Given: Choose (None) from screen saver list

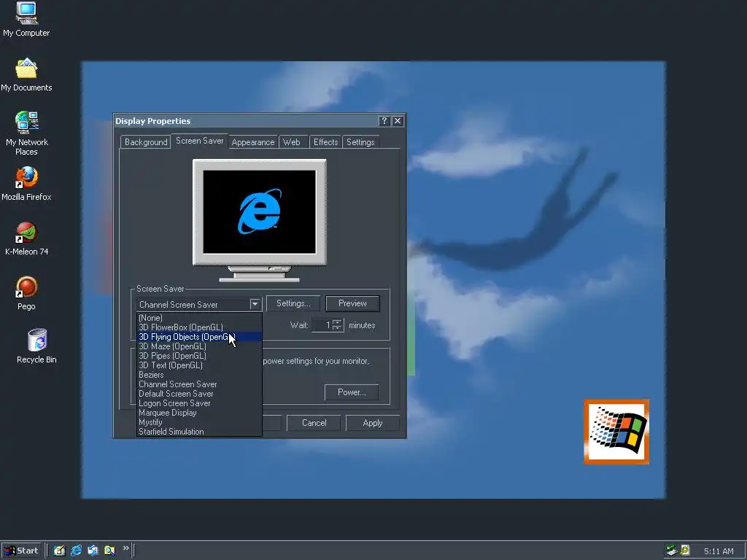Looking at the screenshot, I should [x=199, y=318].
